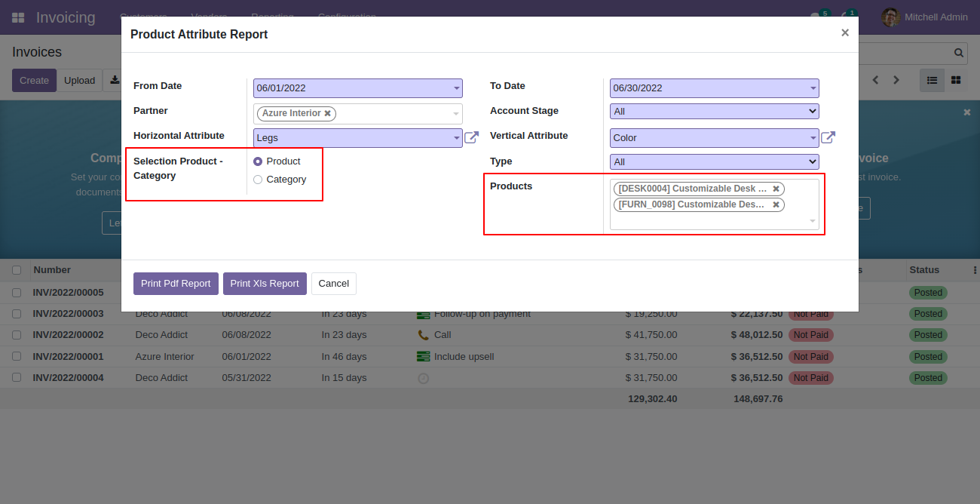Open invoice INV/2022/00005
The image size is (980, 504).
[x=68, y=293]
